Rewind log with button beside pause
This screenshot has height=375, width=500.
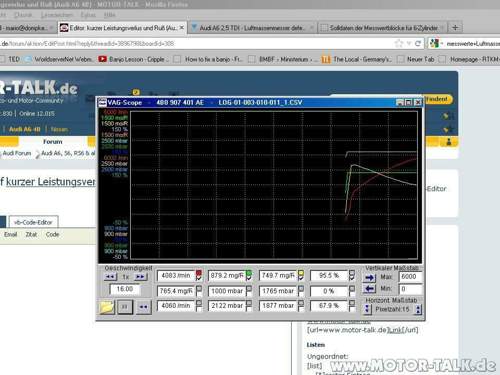click(x=143, y=307)
